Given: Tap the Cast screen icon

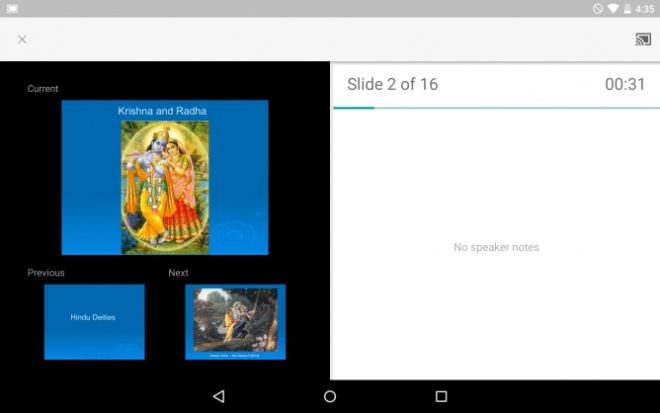Looking at the screenshot, I should (643, 40).
